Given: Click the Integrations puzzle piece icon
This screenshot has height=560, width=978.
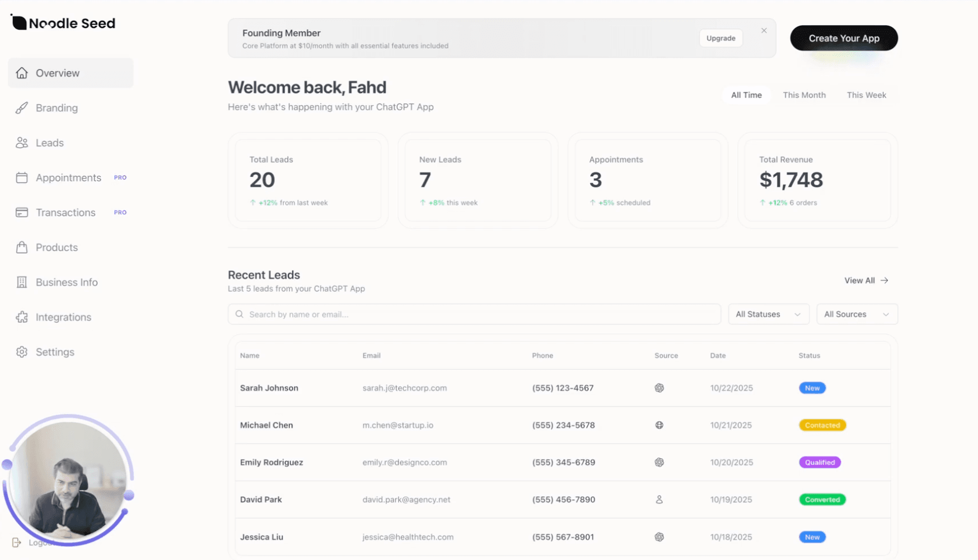Looking at the screenshot, I should point(22,317).
